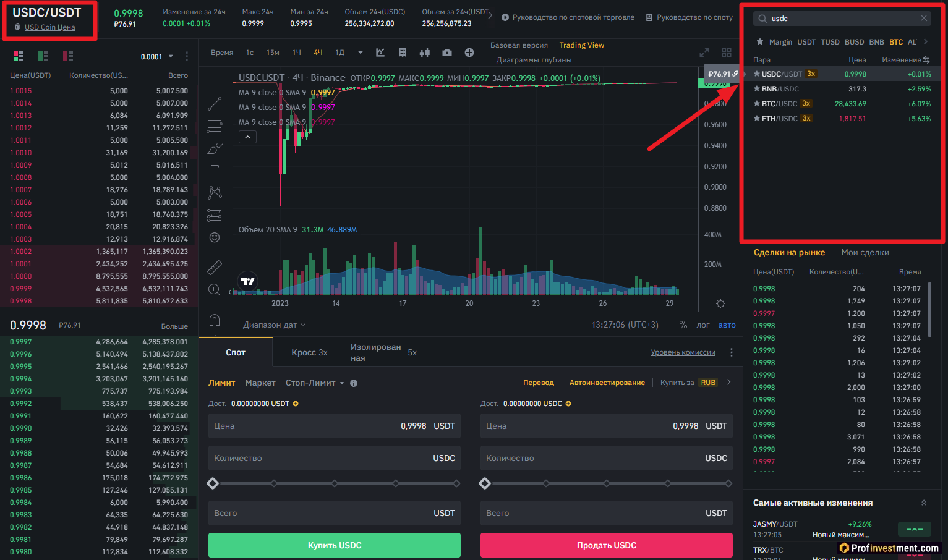
Task: Select the crosshair cursor tool
Action: [215, 81]
